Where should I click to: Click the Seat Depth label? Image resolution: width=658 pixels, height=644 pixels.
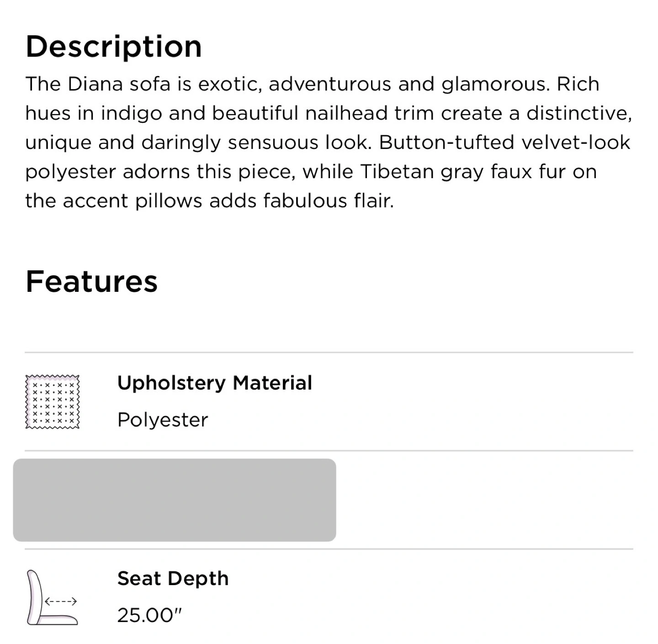(173, 578)
